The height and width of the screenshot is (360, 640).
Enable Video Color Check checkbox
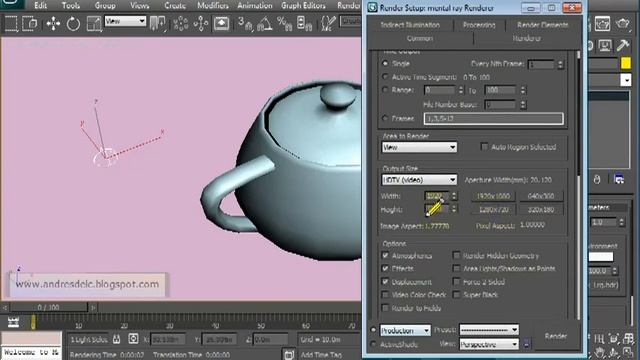coord(385,295)
